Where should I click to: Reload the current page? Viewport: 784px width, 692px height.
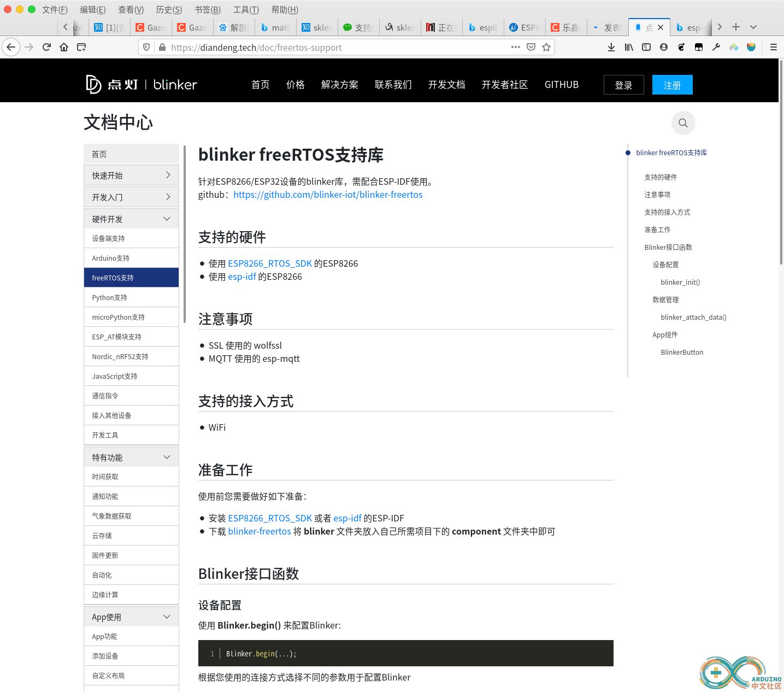(46, 47)
